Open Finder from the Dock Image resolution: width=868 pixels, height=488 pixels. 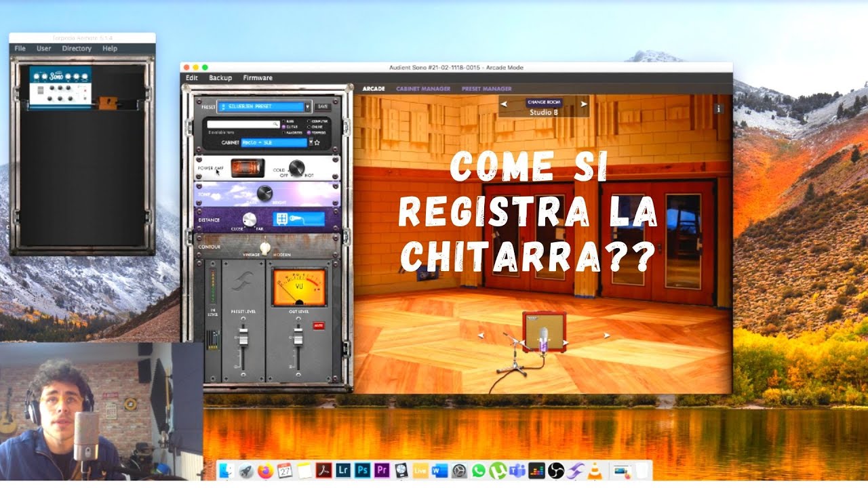pyautogui.click(x=226, y=470)
